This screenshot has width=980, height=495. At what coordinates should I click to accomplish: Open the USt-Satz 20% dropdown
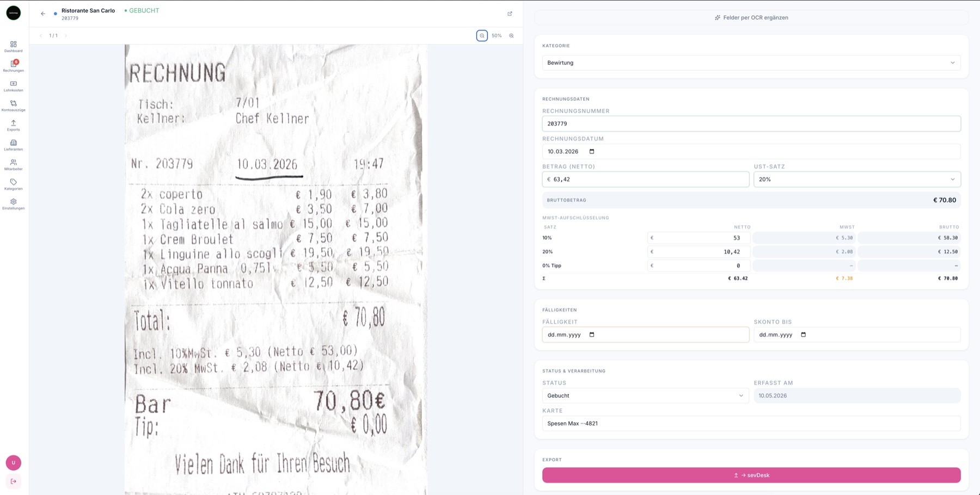[857, 179]
